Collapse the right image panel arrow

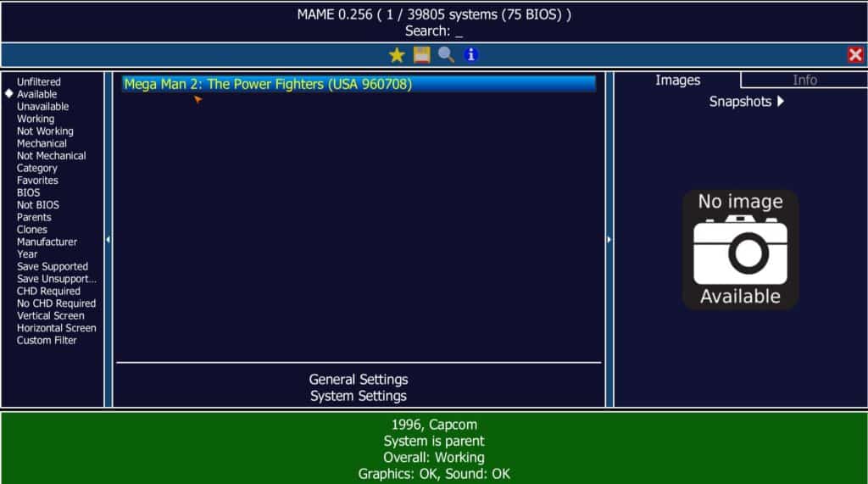[x=609, y=239]
